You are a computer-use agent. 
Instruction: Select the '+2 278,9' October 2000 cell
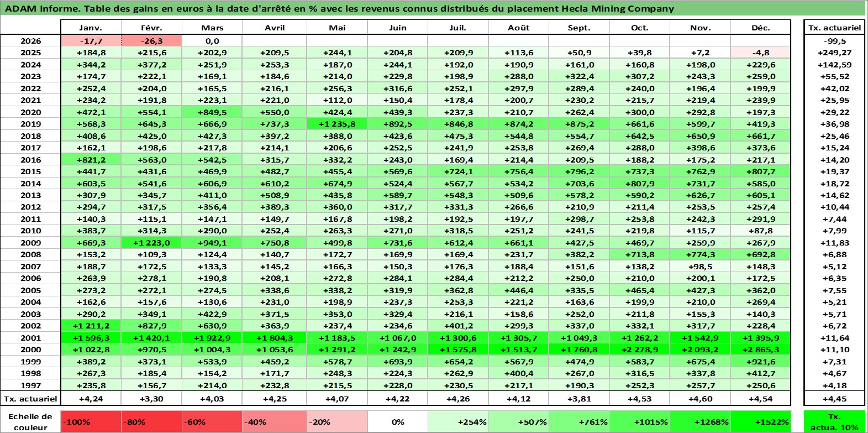point(640,349)
